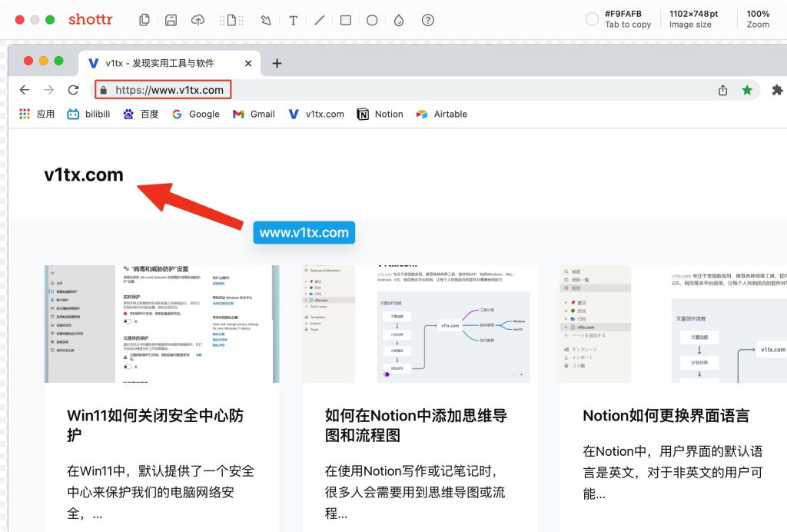Viewport: 787px width, 532px height.
Task: Open the bilibili bookmark
Action: (88, 114)
